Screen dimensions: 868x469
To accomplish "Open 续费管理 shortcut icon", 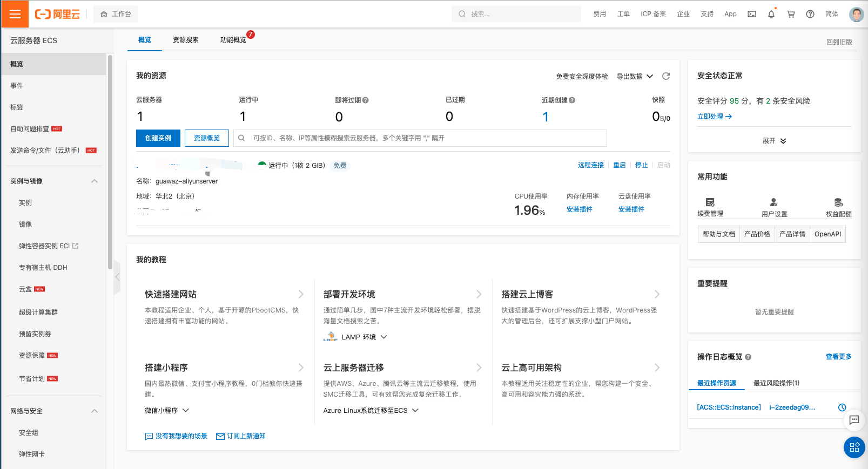I will click(x=710, y=202).
